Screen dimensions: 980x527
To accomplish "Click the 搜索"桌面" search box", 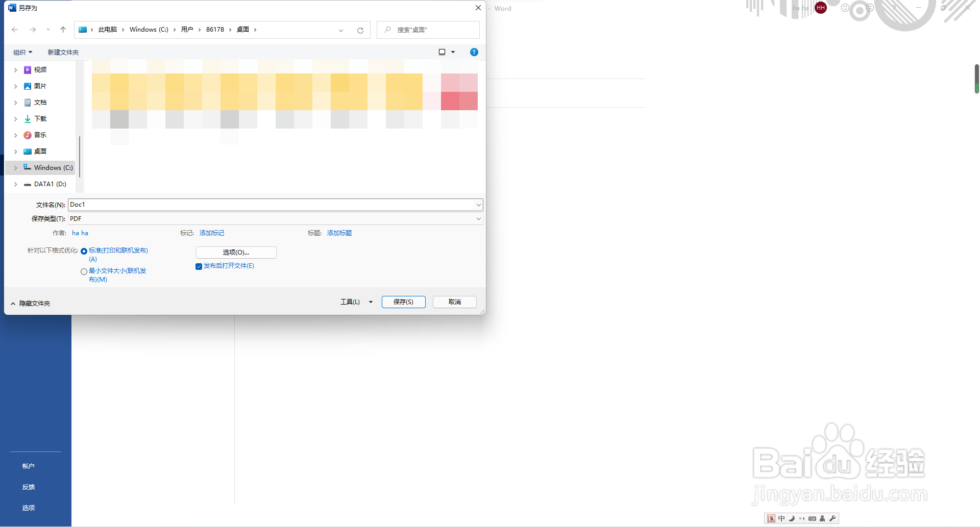I will coord(428,30).
